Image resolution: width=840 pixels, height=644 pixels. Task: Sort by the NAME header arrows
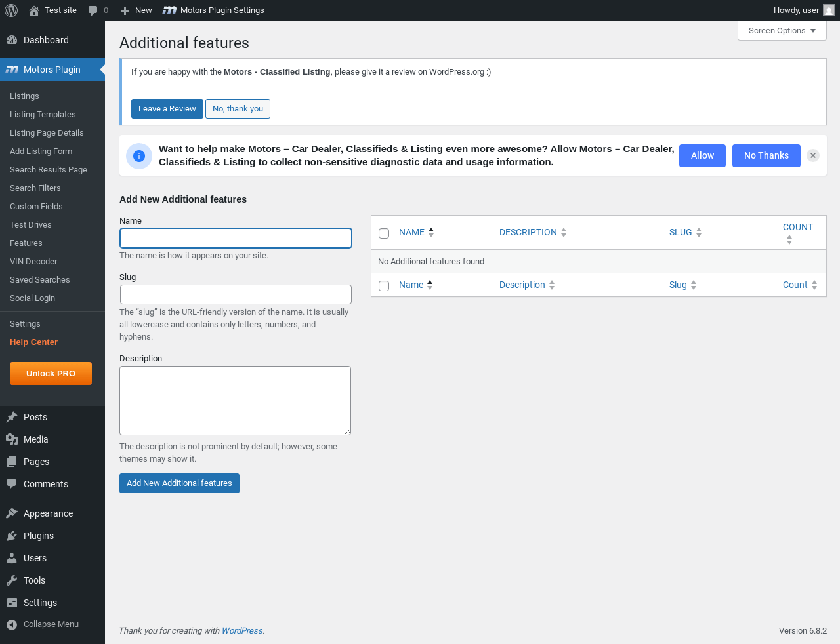click(x=431, y=232)
